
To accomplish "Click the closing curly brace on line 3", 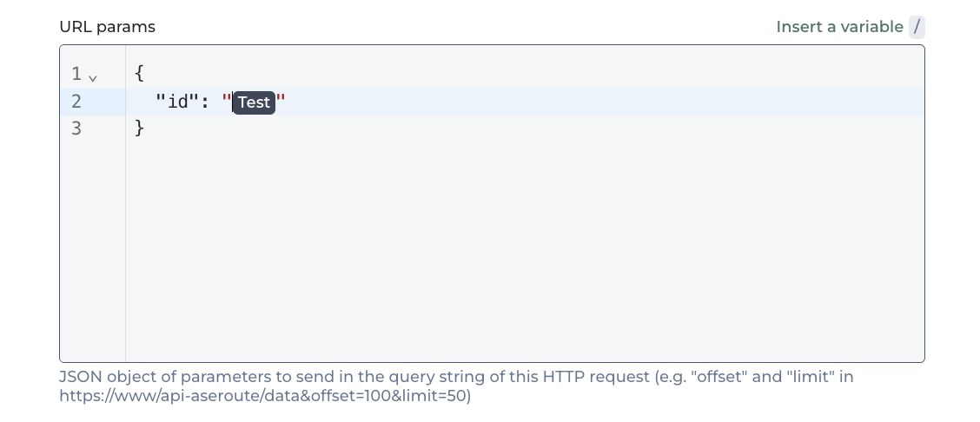I will click(140, 129).
